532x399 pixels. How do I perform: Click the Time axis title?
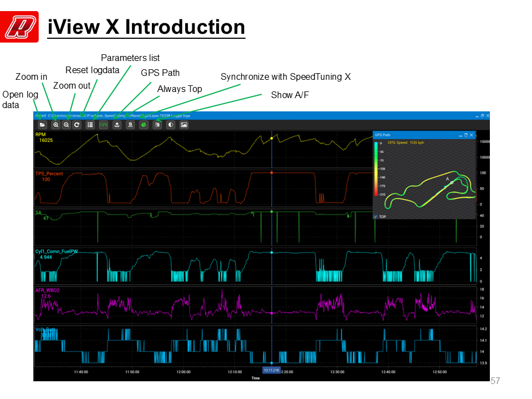coord(255,378)
